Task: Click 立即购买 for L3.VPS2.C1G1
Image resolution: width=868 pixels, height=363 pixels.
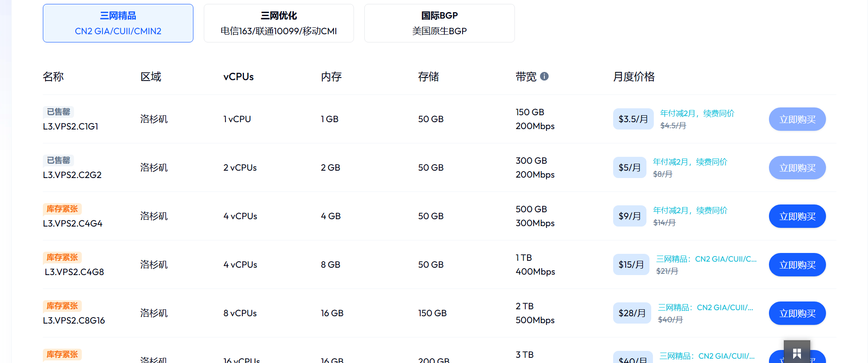Action: 797,119
